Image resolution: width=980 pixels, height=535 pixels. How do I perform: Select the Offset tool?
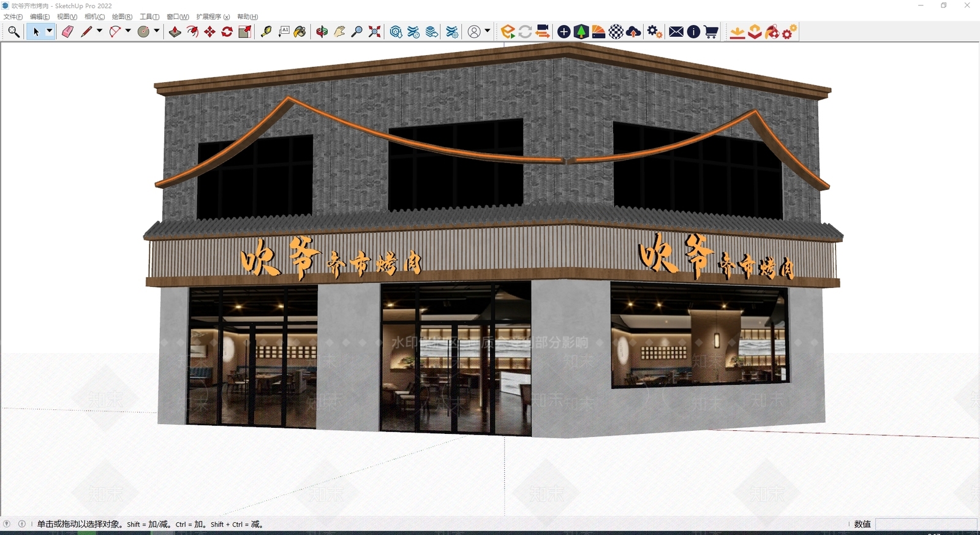pyautogui.click(x=192, y=32)
